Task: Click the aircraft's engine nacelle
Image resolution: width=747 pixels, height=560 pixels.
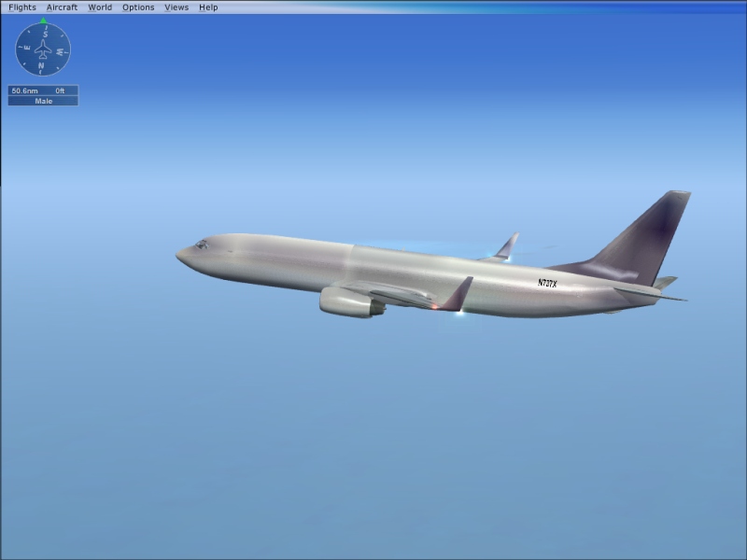Action: pyautogui.click(x=351, y=301)
